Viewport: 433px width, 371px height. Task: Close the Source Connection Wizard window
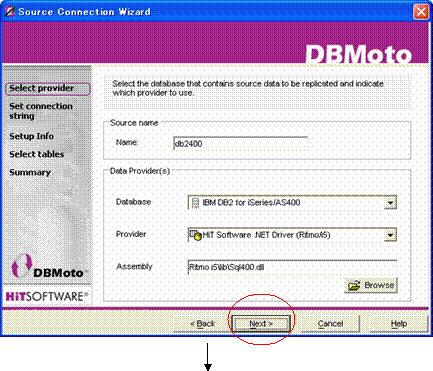click(x=421, y=12)
